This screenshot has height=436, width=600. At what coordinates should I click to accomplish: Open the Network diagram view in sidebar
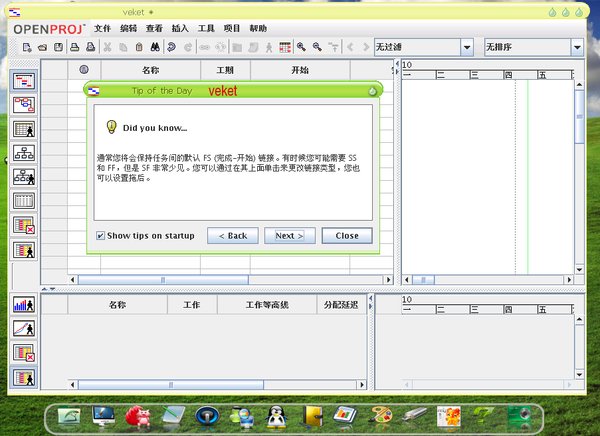tap(24, 105)
